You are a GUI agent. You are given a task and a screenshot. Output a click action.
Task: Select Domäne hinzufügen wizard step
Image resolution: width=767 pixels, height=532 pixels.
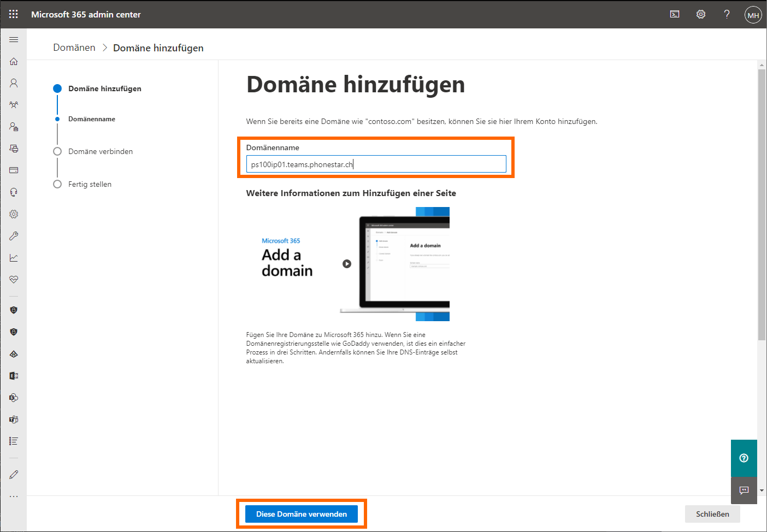(x=104, y=88)
